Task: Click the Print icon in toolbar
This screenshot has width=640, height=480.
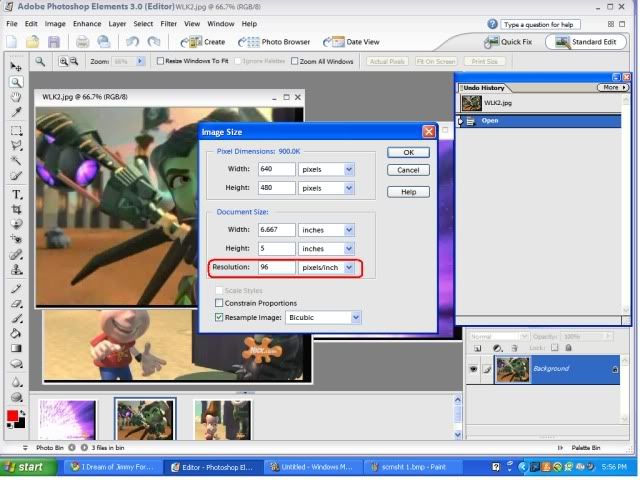Action: 82,42
